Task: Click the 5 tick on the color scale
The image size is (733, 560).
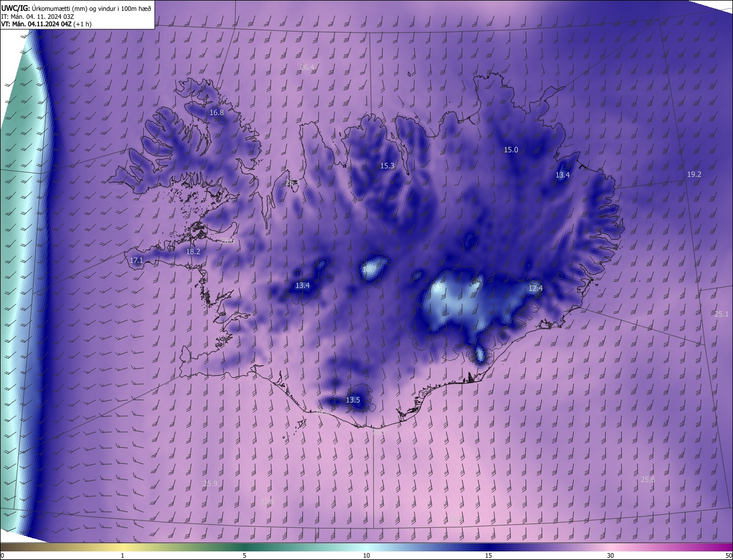Action: (245, 556)
